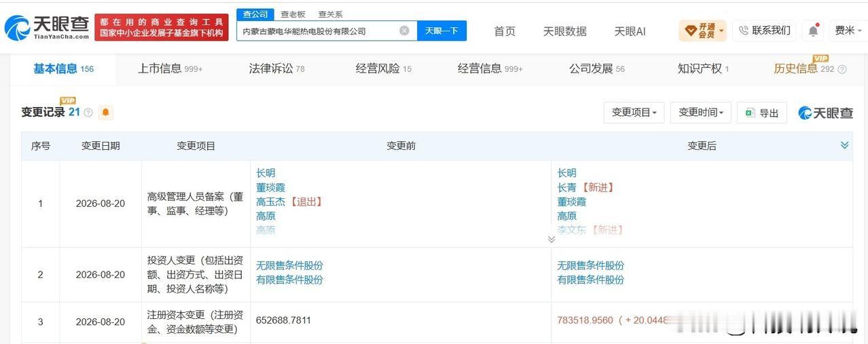Image resolution: width=868 pixels, height=344 pixels.
Task: Open 长明 link in 变更后 column
Action: point(567,173)
